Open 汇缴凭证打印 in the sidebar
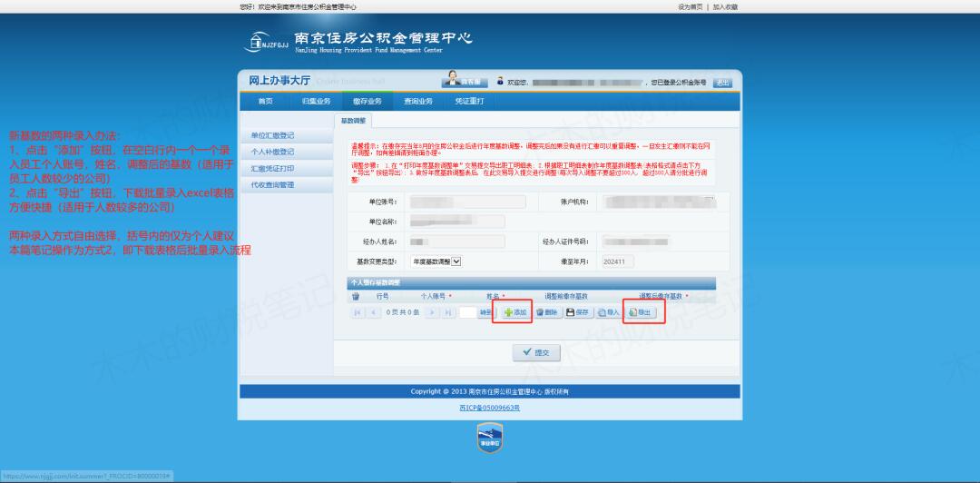Image resolution: width=980 pixels, height=483 pixels. tap(286, 169)
